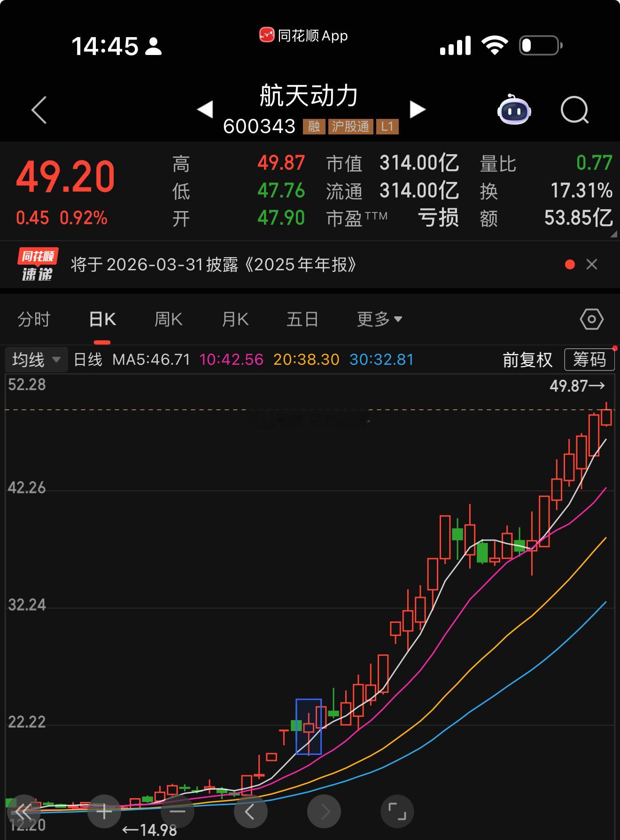Dismiss the 速递 news banner
The image size is (620, 840).
click(x=592, y=265)
